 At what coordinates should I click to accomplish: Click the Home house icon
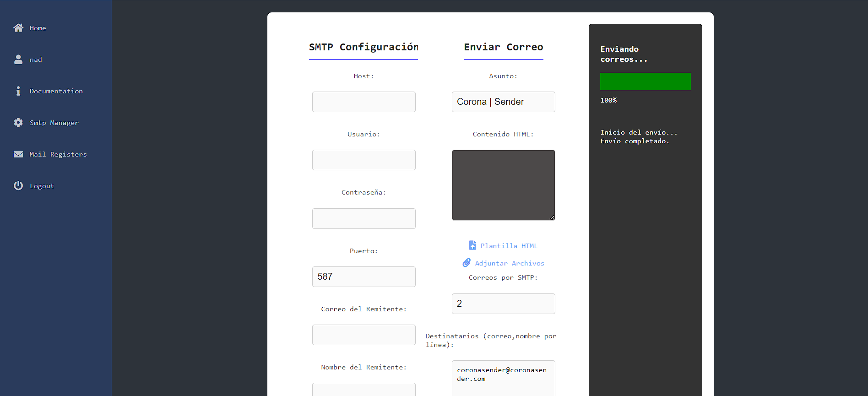[18, 28]
